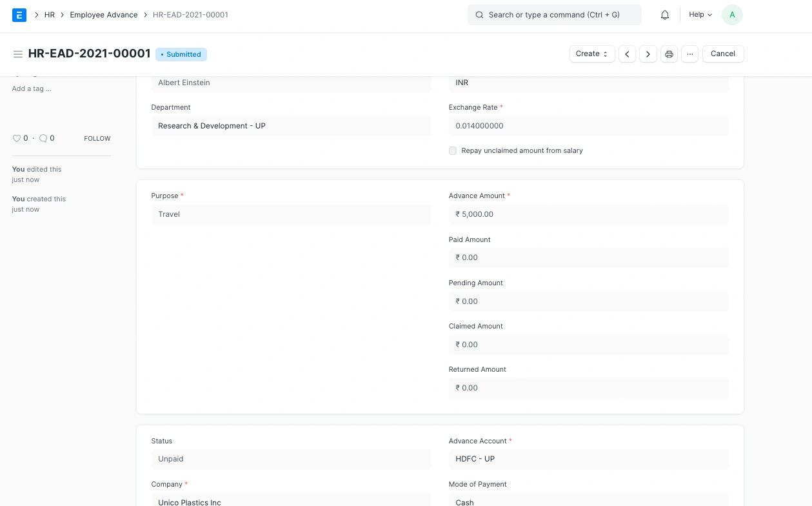The height and width of the screenshot is (506, 812).
Task: Go to next document arrow
Action: (x=648, y=54)
